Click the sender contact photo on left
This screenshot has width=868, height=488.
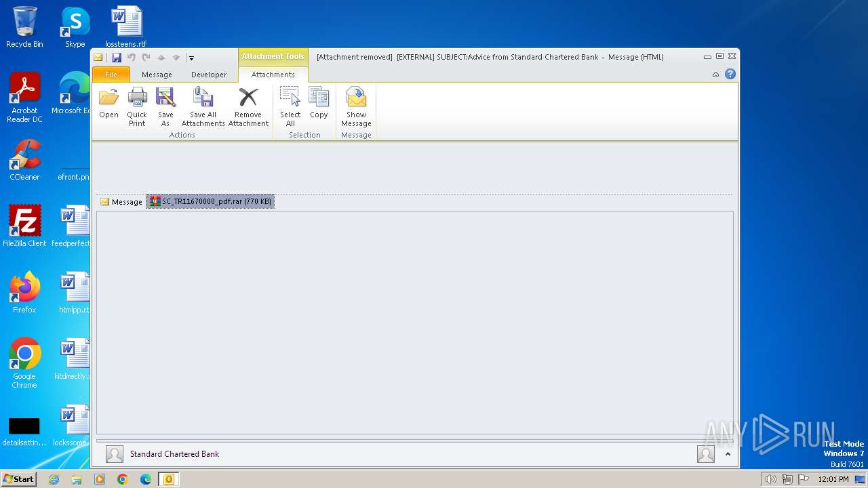(x=115, y=454)
